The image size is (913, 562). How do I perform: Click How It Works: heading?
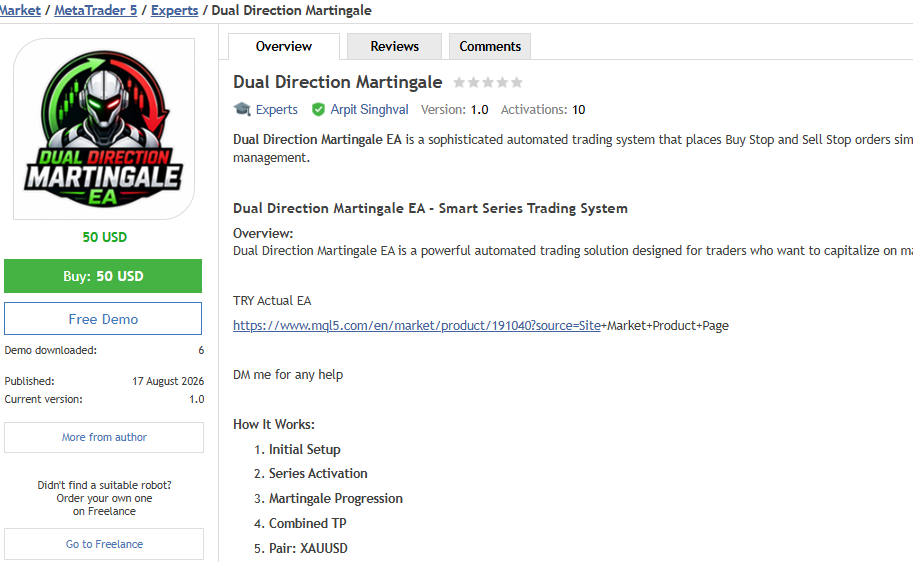tap(274, 425)
